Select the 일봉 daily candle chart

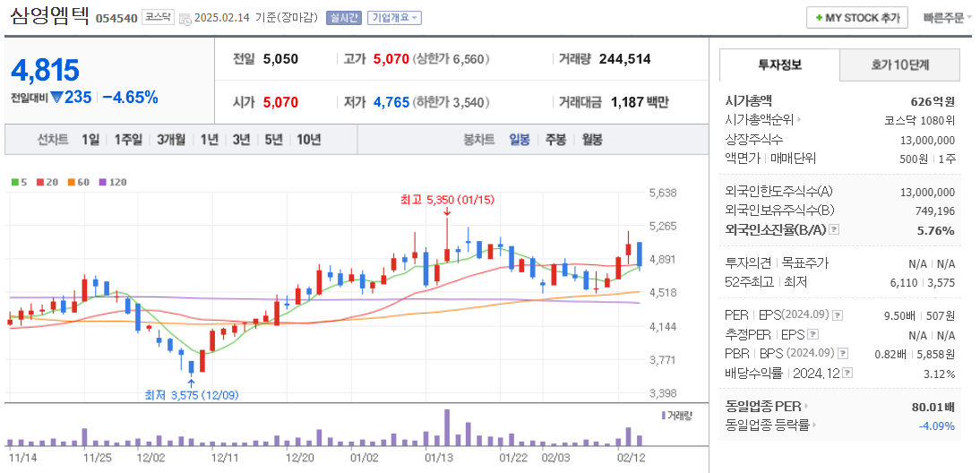coord(519,140)
